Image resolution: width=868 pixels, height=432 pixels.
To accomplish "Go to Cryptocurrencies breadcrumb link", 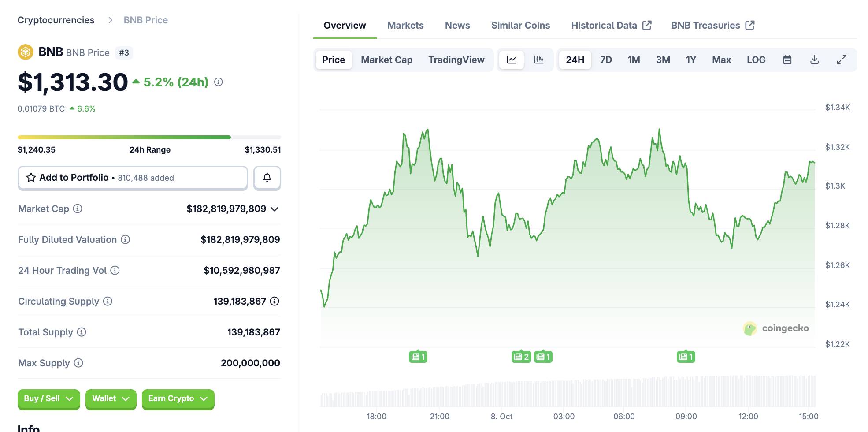I will (x=56, y=20).
